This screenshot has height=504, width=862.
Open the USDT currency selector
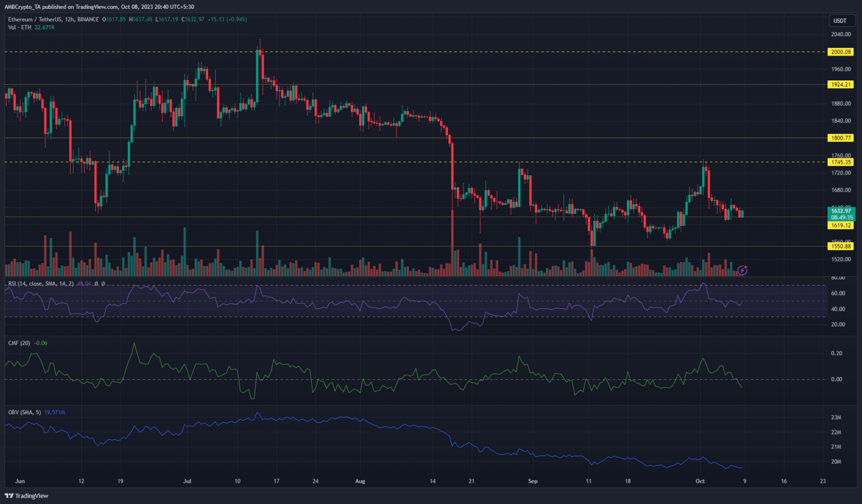point(840,21)
